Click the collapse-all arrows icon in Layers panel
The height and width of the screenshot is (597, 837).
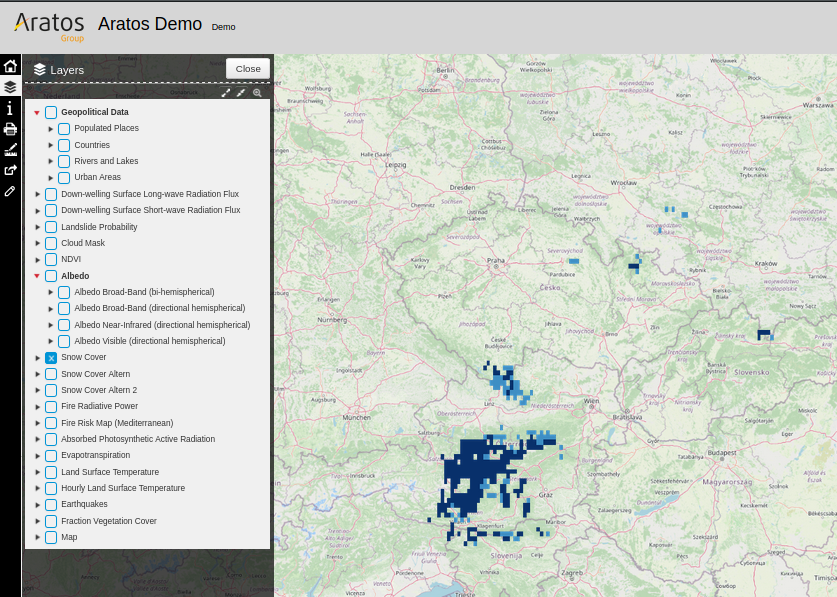click(x=241, y=93)
